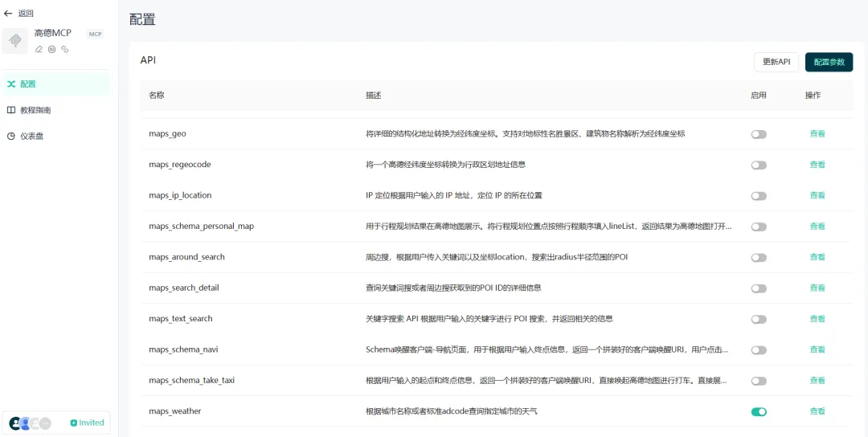
Task: Click the green plus Invited icon
Action: pyautogui.click(x=74, y=423)
